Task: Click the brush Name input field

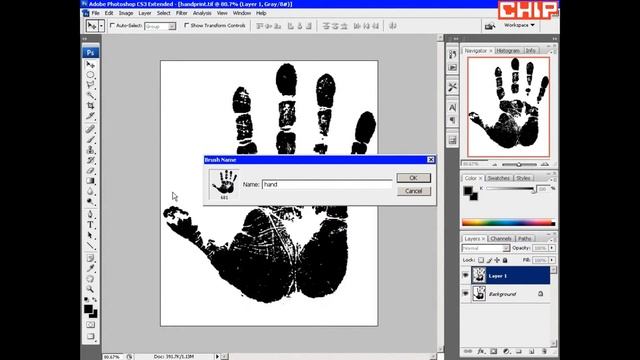Action: [x=327, y=184]
